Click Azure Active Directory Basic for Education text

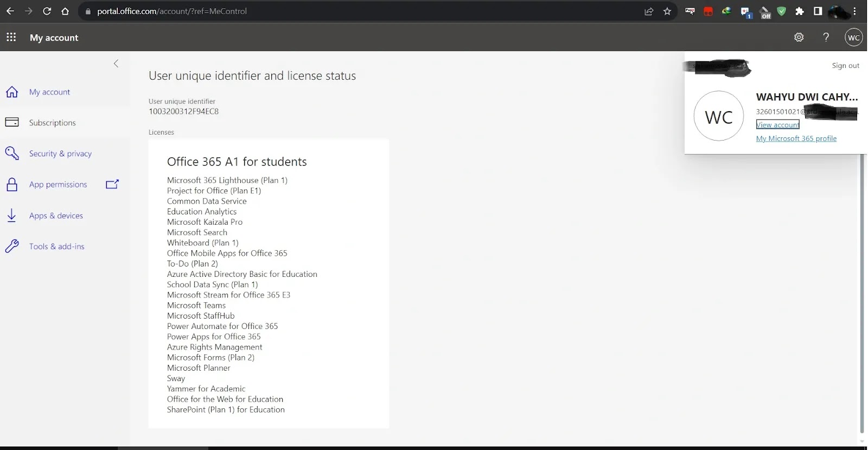[242, 274]
